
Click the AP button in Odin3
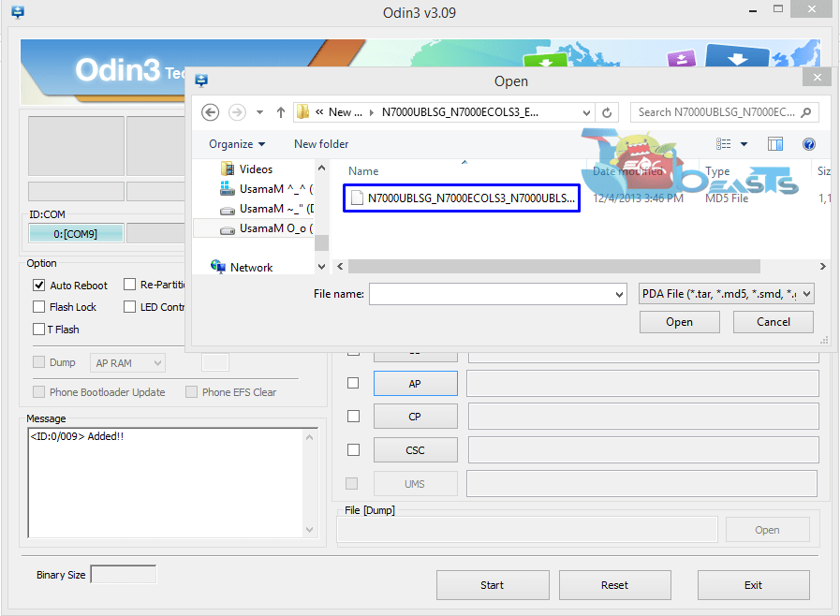click(x=415, y=384)
